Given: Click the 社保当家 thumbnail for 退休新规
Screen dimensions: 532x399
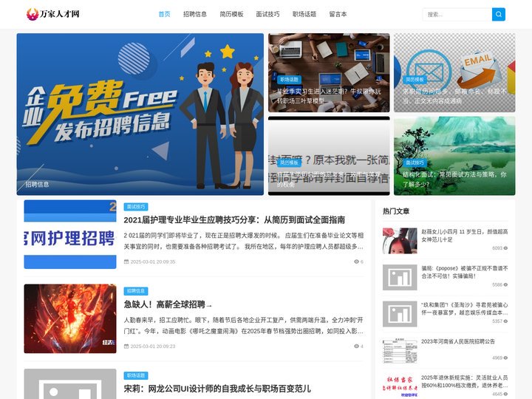Looking at the screenshot, I should (400, 386).
